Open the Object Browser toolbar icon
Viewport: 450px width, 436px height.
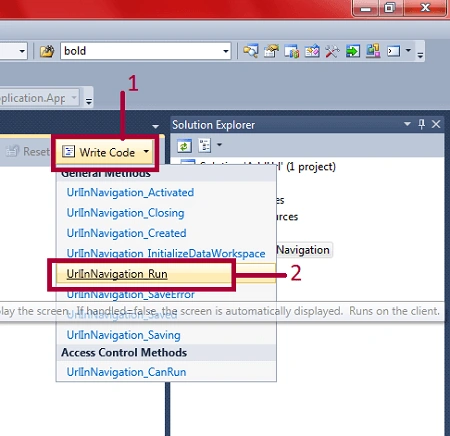292,51
